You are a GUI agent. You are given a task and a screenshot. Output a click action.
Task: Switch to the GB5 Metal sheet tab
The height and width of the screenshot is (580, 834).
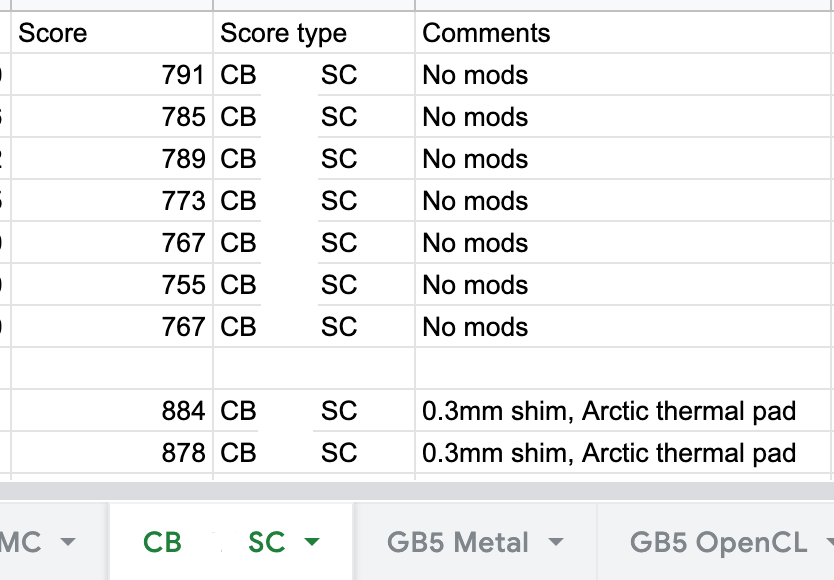click(x=457, y=543)
